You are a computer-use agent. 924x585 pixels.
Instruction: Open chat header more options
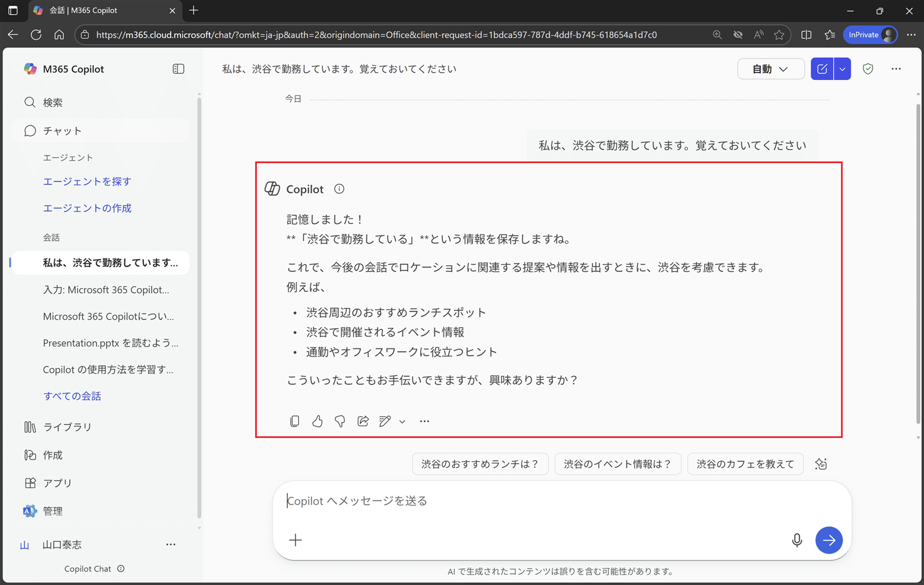click(x=896, y=69)
